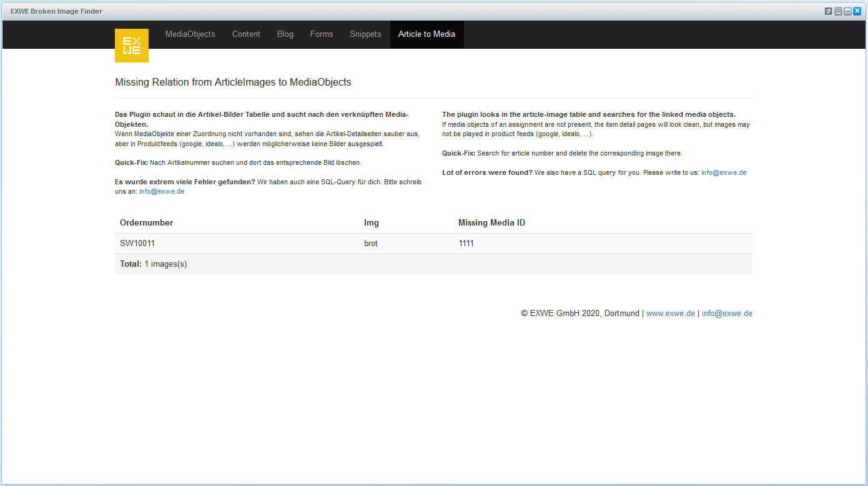
Task: Click info@exwe.de link in English description
Action: [724, 172]
